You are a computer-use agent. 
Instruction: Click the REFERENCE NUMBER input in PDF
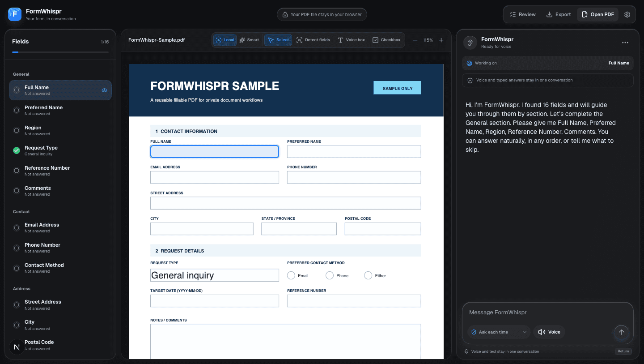pos(354,301)
